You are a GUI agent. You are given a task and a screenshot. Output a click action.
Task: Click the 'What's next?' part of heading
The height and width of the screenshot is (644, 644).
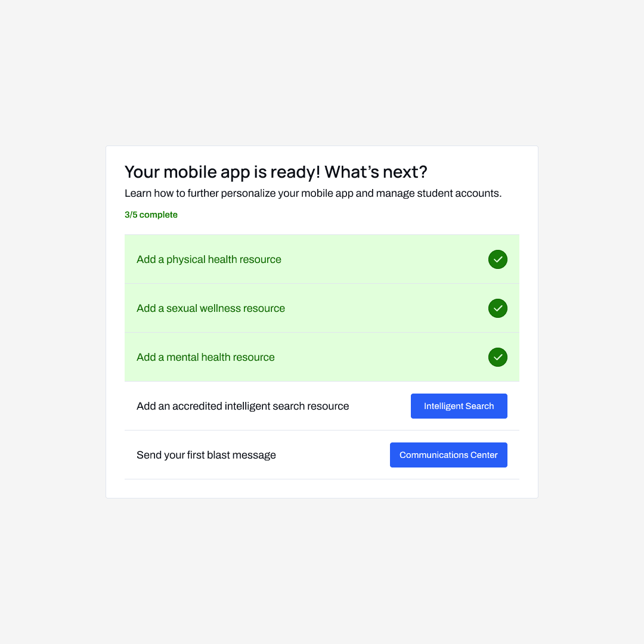tap(376, 172)
